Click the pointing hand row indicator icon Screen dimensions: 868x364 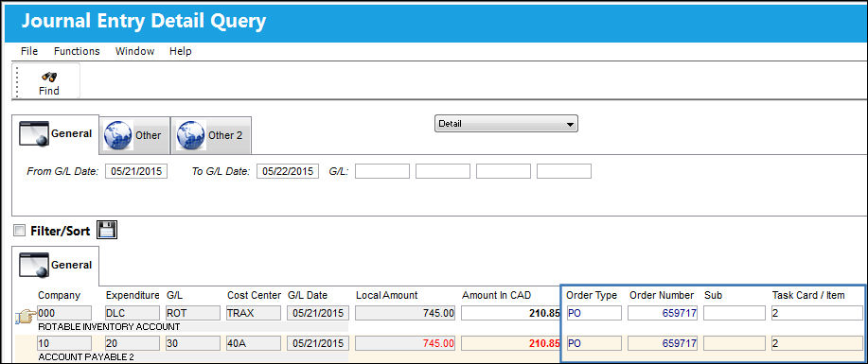pos(25,317)
